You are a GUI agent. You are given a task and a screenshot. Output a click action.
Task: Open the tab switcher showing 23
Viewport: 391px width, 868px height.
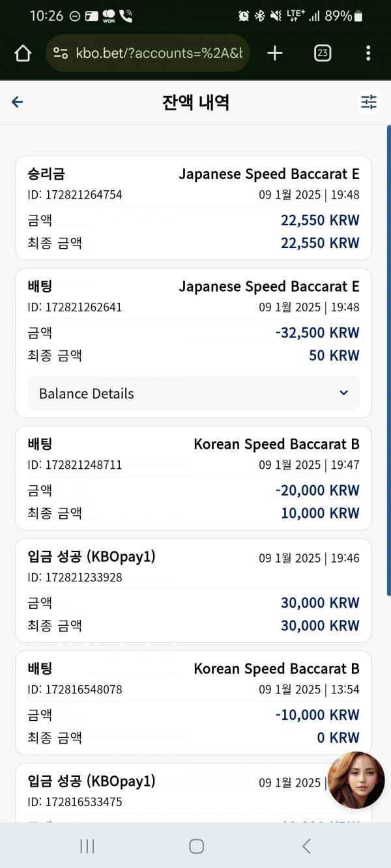[x=322, y=53]
